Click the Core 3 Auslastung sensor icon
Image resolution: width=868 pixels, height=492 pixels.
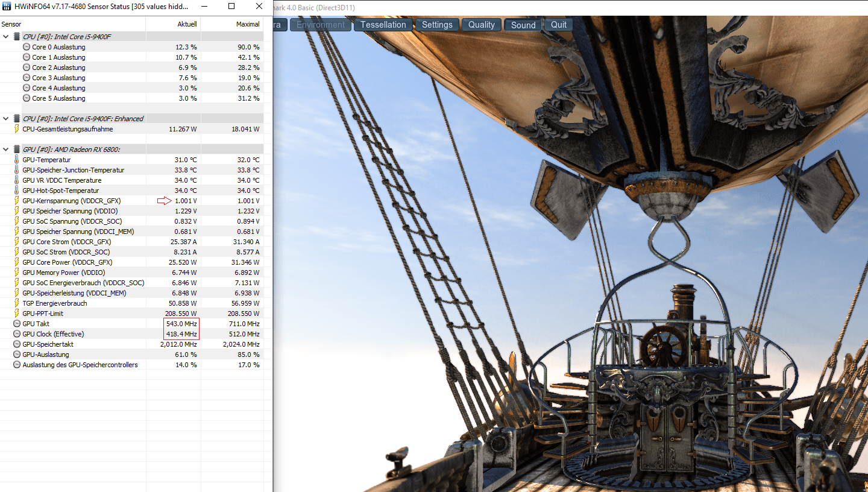coord(27,78)
